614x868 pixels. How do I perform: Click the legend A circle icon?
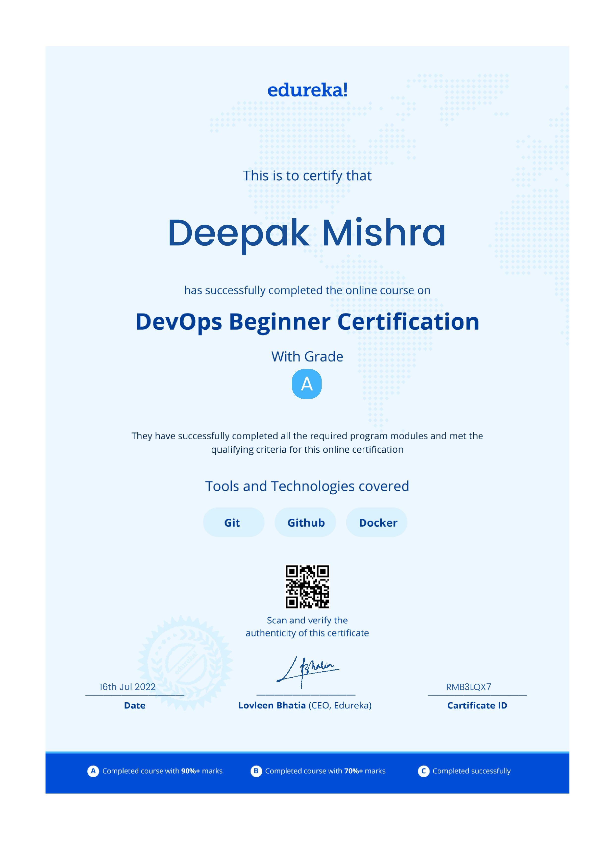(93, 771)
